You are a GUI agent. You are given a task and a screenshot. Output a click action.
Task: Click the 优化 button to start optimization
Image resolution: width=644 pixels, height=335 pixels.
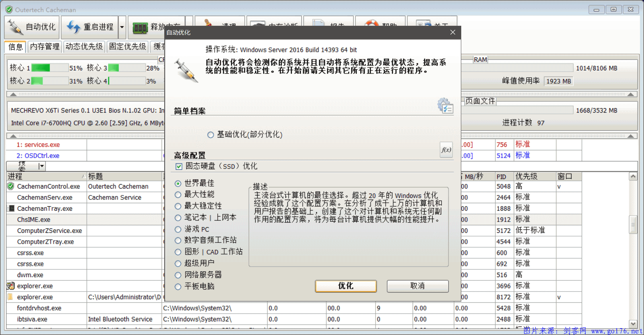point(346,286)
